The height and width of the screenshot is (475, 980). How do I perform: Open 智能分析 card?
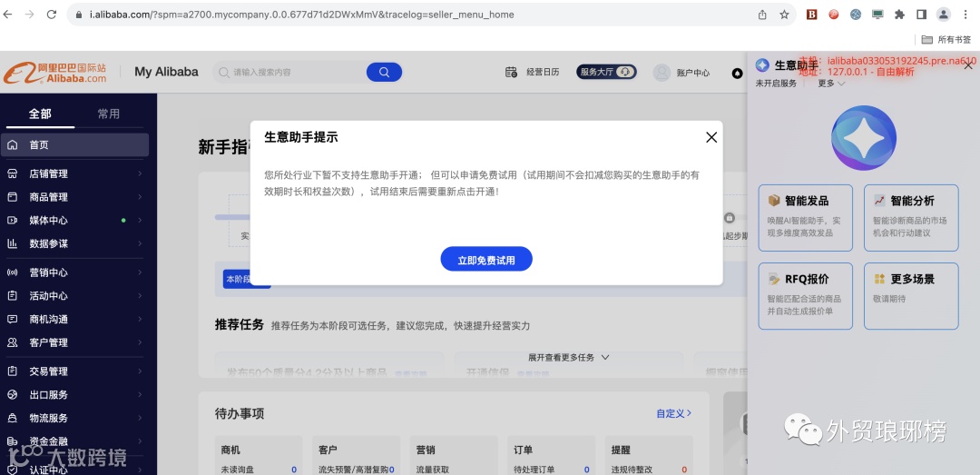pyautogui.click(x=911, y=218)
